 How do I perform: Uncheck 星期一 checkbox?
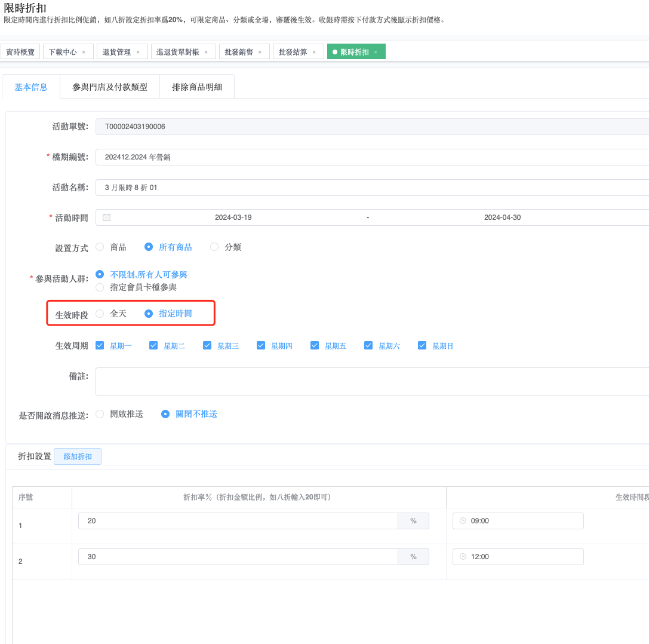(x=100, y=345)
